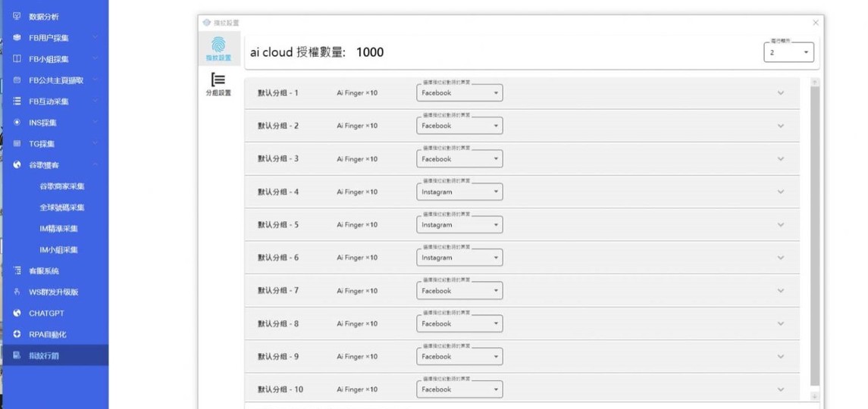The width and height of the screenshot is (868, 409).
Task: Open Instagram dropdown for 默认分组 - 6
Action: [459, 258]
